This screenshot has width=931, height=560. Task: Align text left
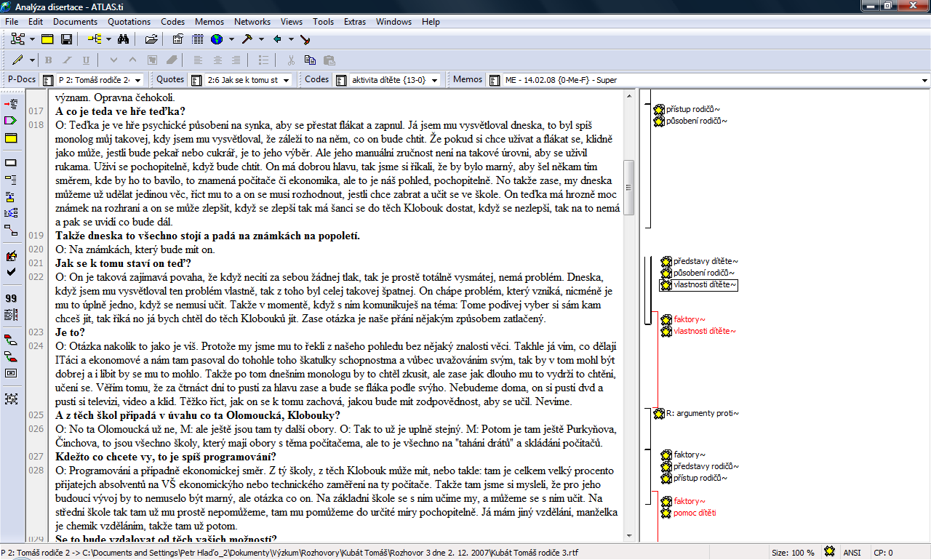pyautogui.click(x=198, y=60)
